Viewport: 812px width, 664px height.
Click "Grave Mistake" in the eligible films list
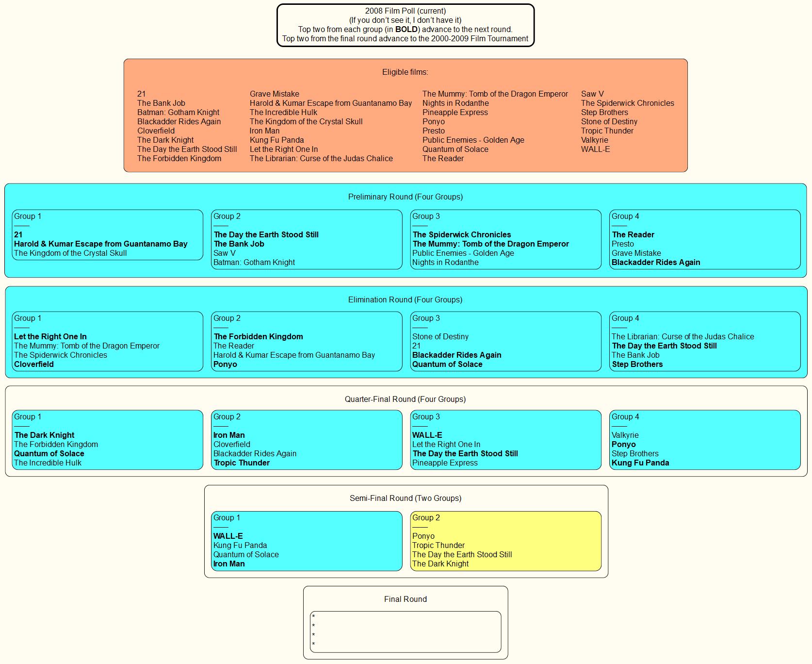coord(274,94)
